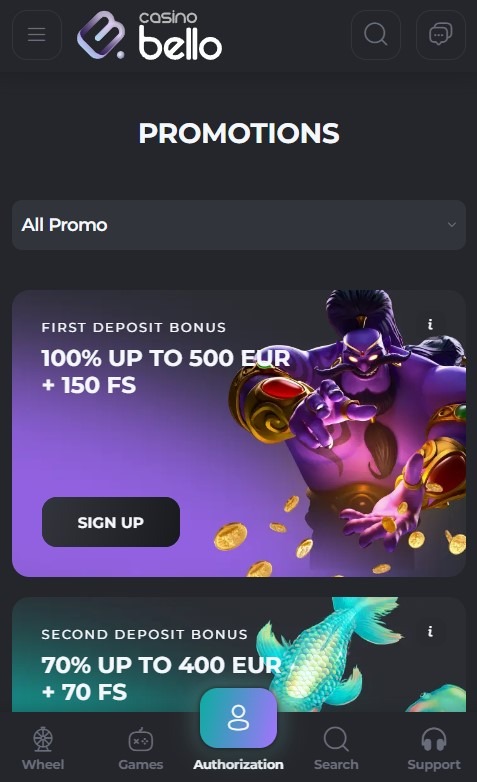Open the header search icon
This screenshot has width=477, height=782.
click(x=376, y=35)
